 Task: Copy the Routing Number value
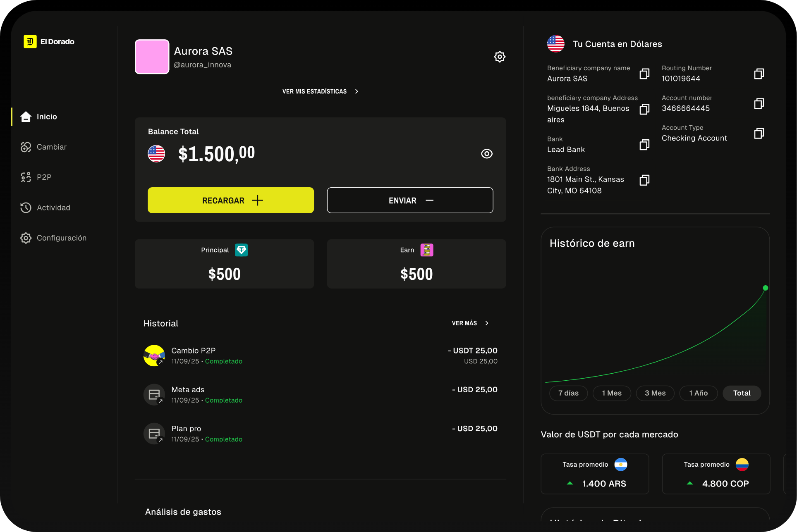[759, 74]
